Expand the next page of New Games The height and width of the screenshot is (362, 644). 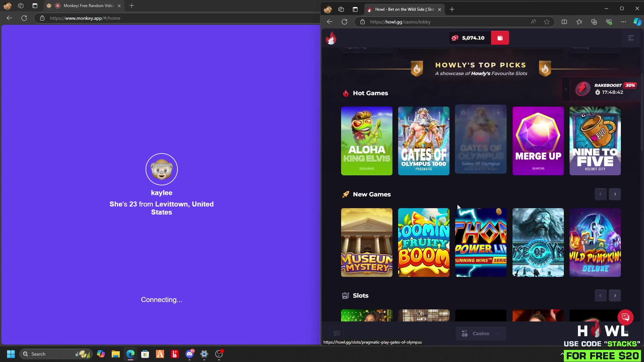pyautogui.click(x=615, y=194)
